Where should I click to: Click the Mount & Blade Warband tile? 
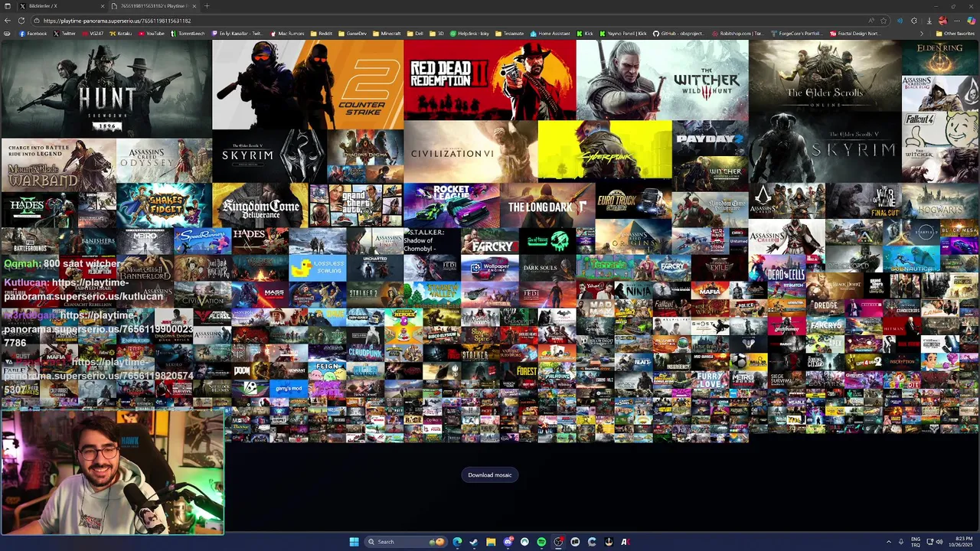point(58,165)
